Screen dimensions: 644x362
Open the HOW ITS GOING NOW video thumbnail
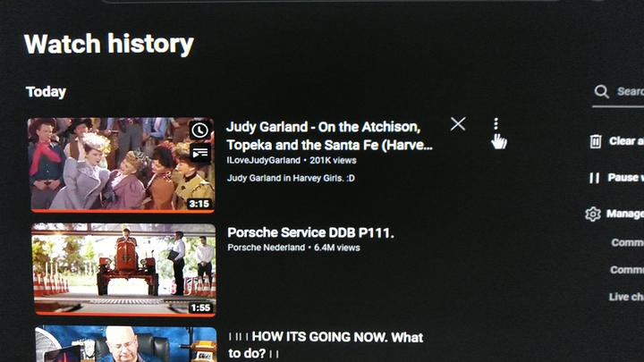[126, 344]
